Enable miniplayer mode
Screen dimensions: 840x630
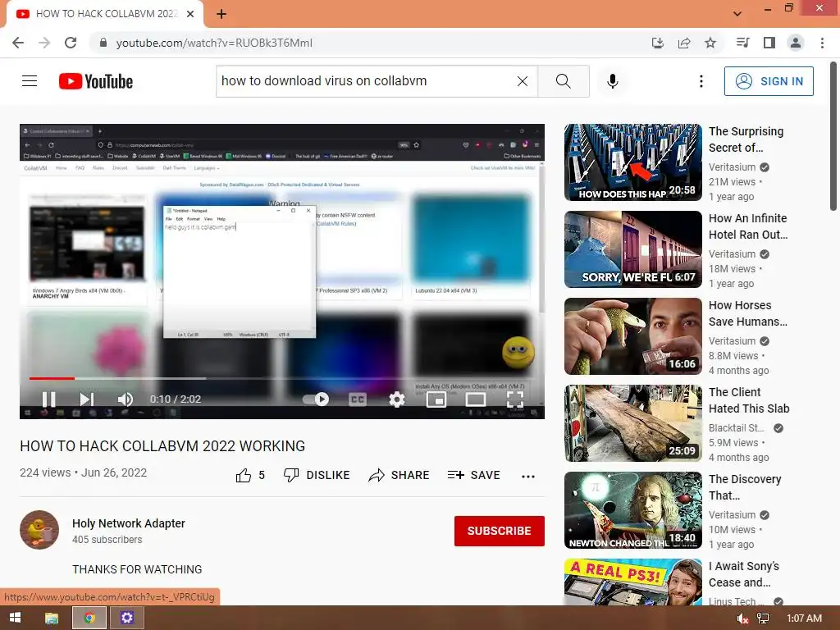(436, 399)
